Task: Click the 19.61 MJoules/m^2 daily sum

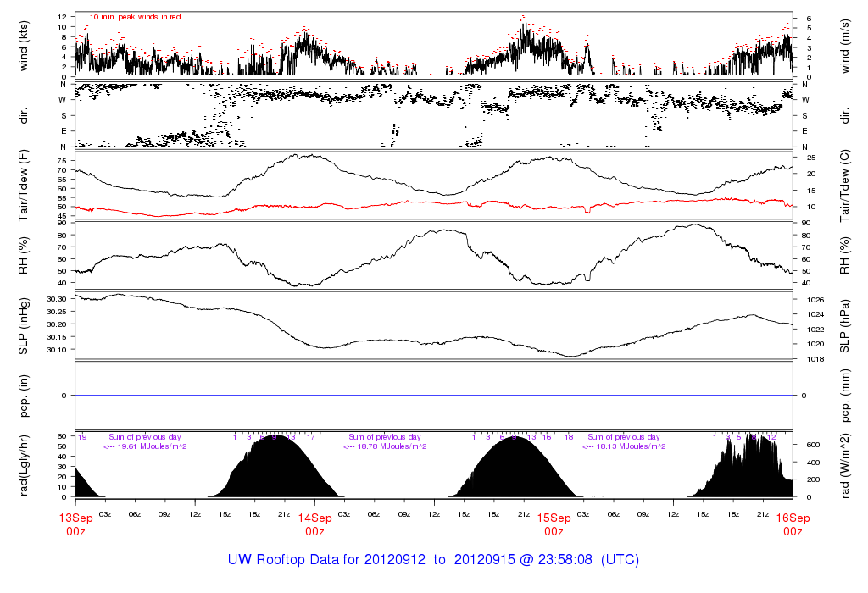Action: coord(146,446)
